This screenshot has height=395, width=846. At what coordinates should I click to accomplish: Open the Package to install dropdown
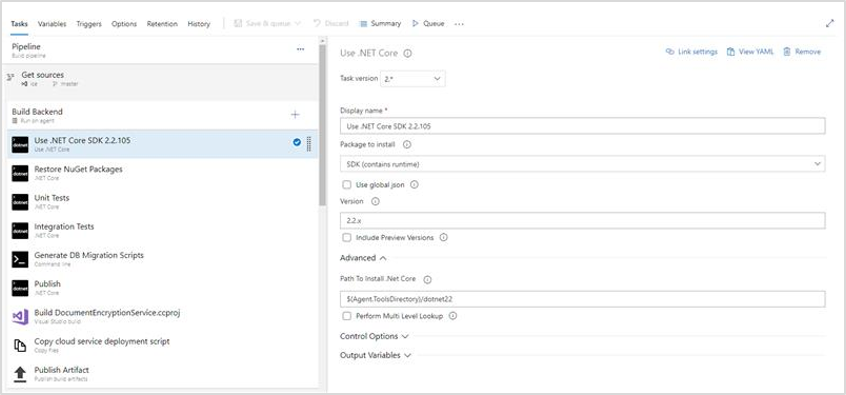pos(582,164)
